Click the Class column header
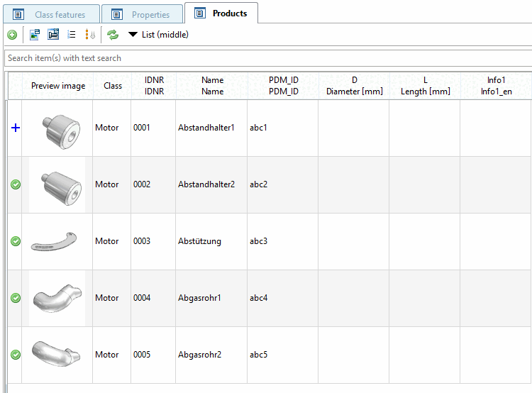The height and width of the screenshot is (393, 532). coord(113,86)
